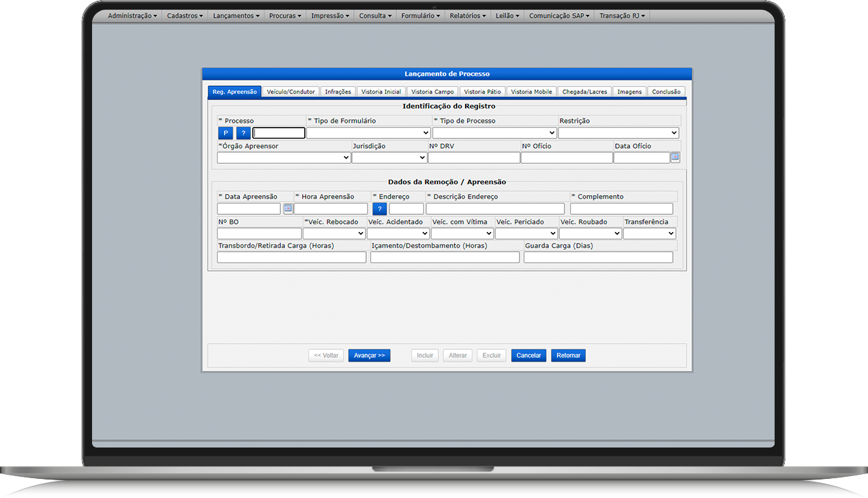Switch to the Chegada/Lacres tab

(x=584, y=91)
